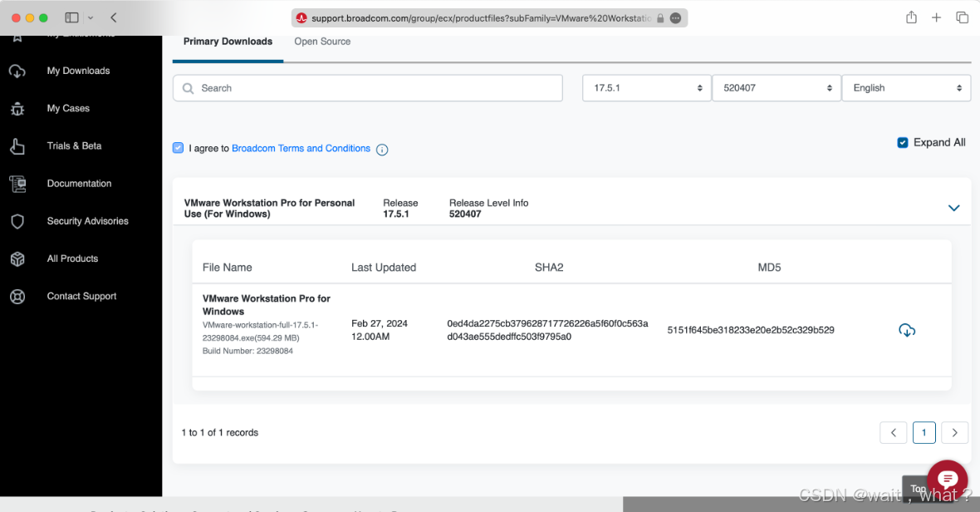Collapse the VMware Workstation Pro section chevron
The width and height of the screenshot is (980, 512).
953,208
